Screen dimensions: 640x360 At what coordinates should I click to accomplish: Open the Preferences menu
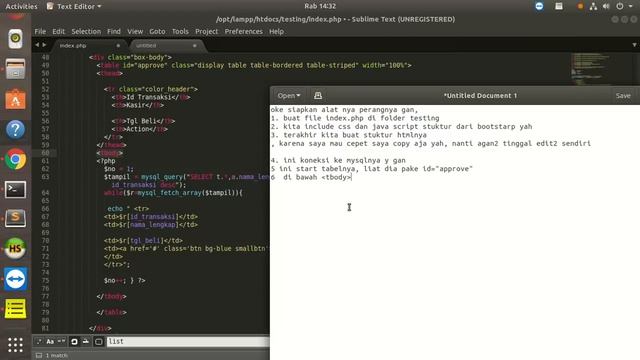point(244,31)
